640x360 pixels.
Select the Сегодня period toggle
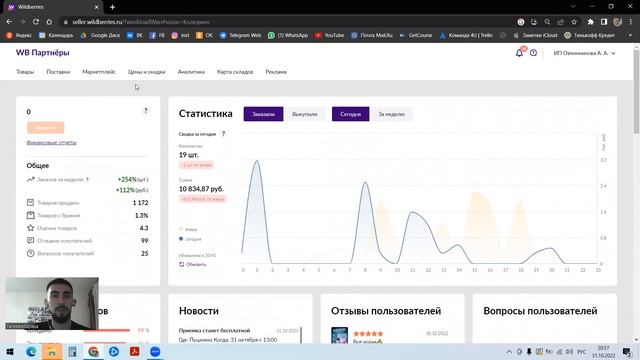click(x=351, y=114)
